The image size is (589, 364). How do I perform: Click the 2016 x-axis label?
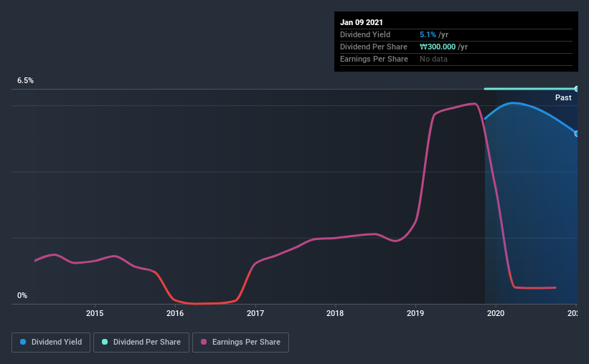click(x=175, y=313)
